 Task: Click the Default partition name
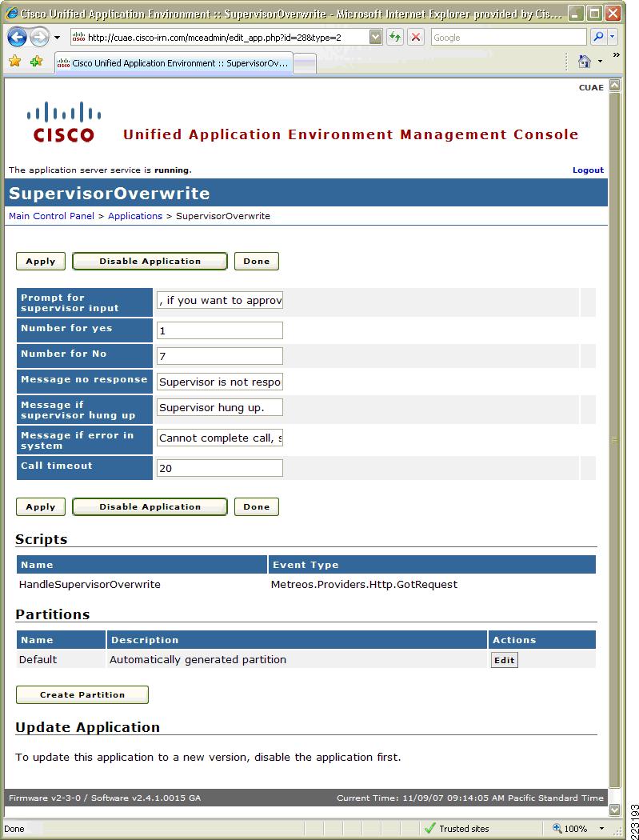coord(38,659)
